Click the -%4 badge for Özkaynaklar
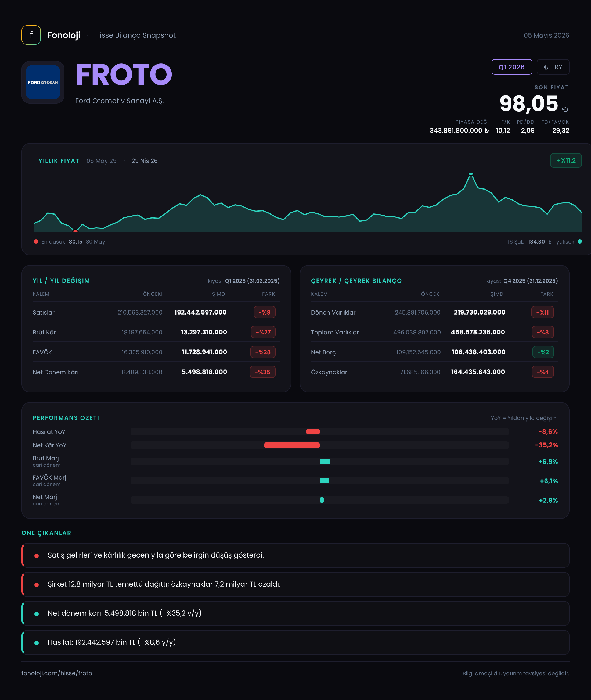The width and height of the screenshot is (591, 700). [543, 372]
